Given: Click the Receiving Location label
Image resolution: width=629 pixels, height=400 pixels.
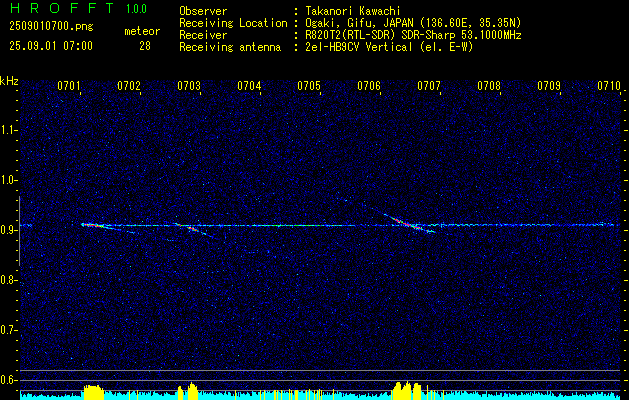Looking at the screenshot, I should (233, 23).
